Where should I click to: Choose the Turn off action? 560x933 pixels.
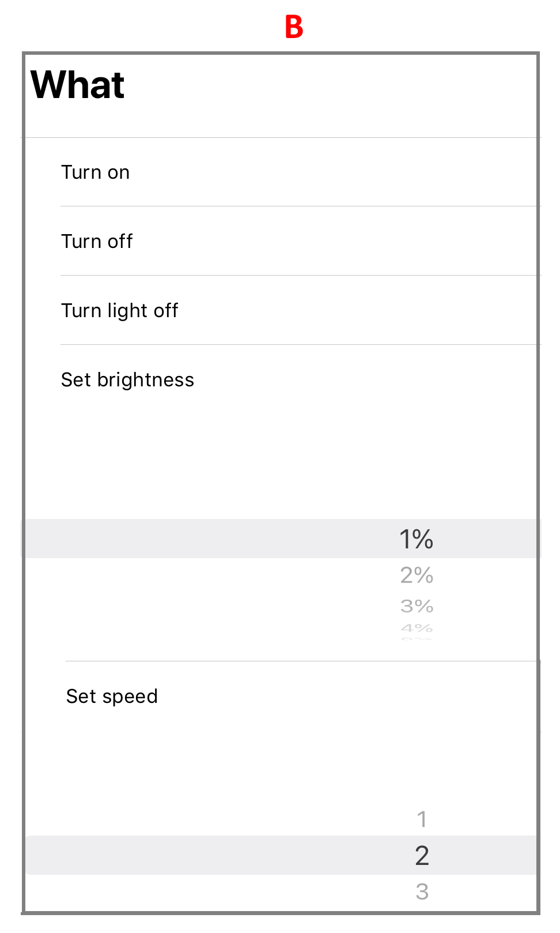click(x=281, y=241)
